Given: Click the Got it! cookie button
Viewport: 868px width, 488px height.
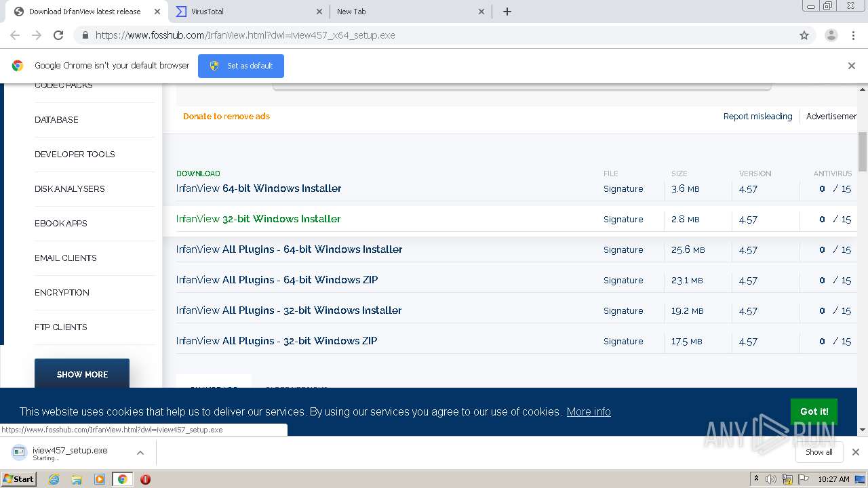Looking at the screenshot, I should [814, 411].
